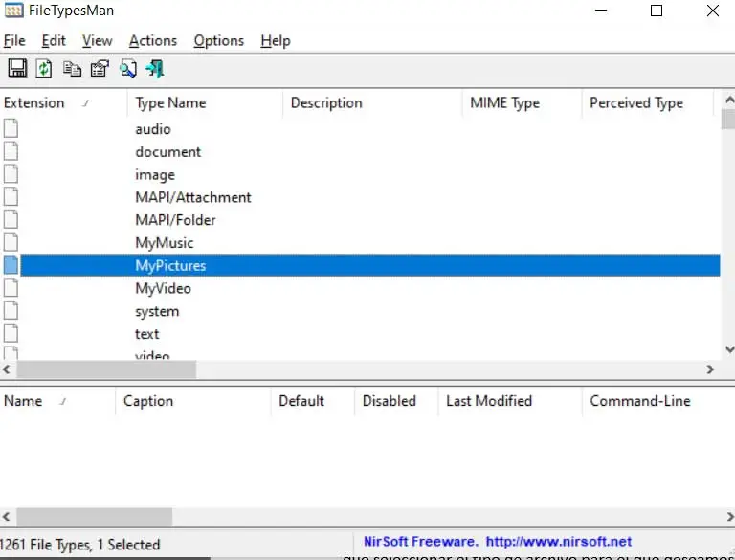This screenshot has height=560, width=735.
Task: Click the 1261 File Types status text
Action: [80, 545]
